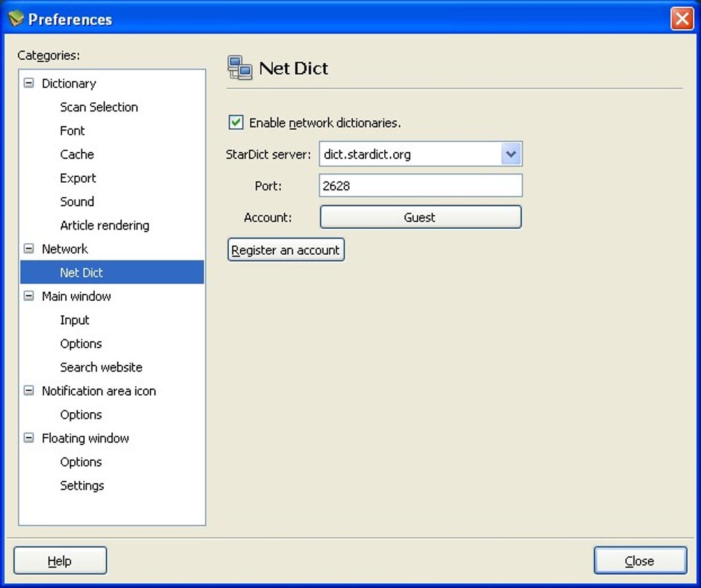Screen dimensions: 701x588
Task: Collapse the Main window category
Action: point(29,296)
